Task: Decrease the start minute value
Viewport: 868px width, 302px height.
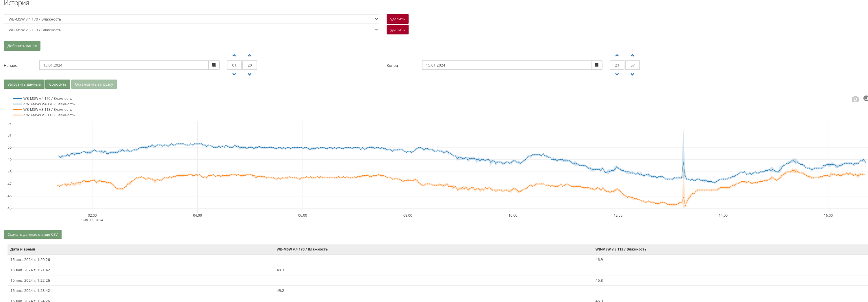Action: click(x=250, y=74)
